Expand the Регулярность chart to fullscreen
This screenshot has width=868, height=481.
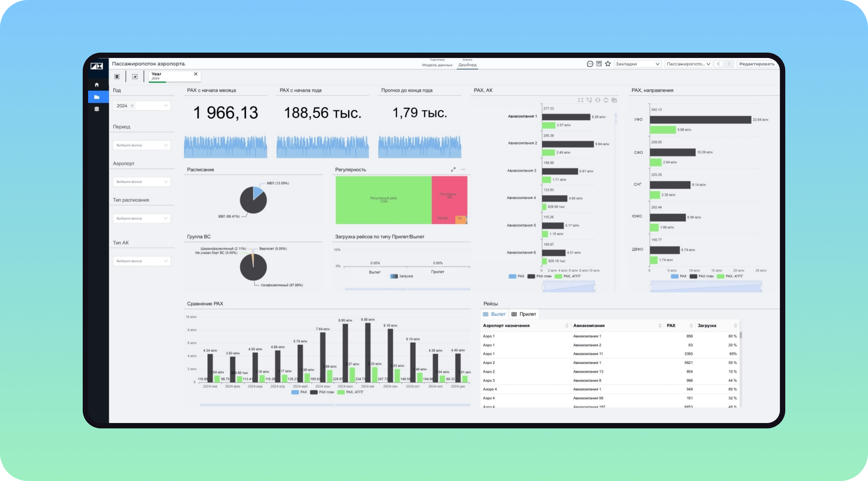453,170
